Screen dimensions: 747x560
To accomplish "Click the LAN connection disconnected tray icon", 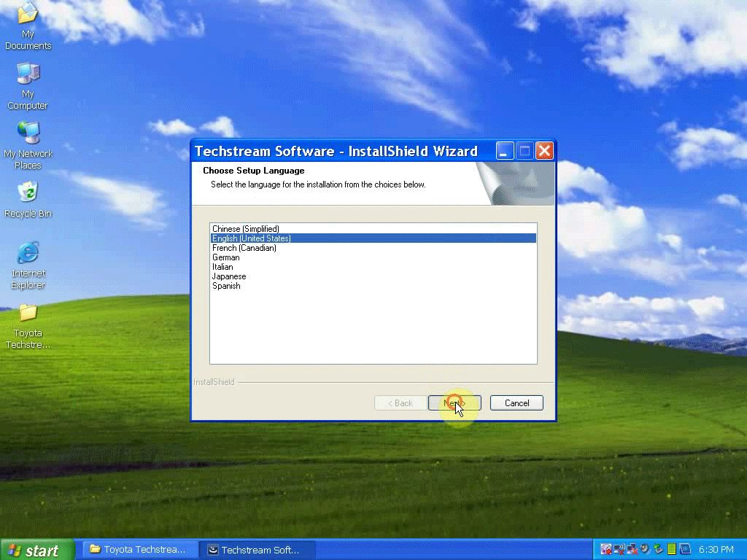I will (x=632, y=549).
